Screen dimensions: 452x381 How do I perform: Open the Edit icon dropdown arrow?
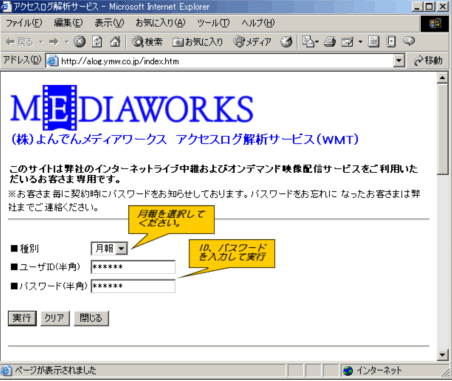tap(360, 42)
